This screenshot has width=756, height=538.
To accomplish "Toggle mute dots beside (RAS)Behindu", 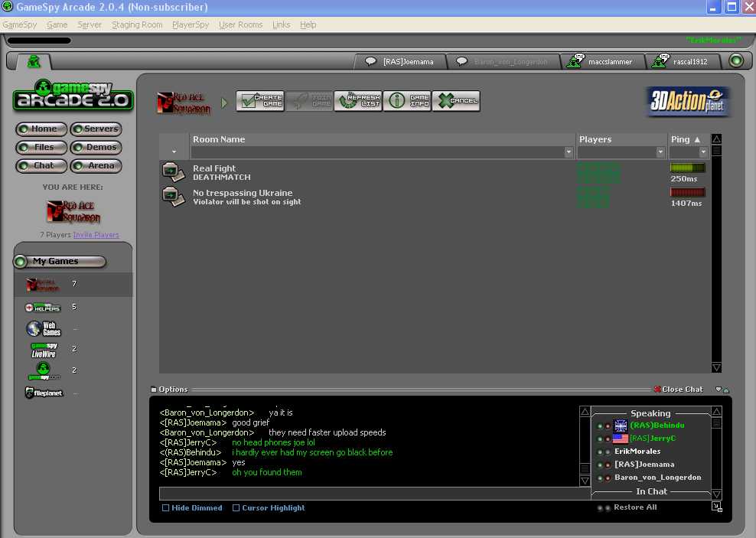I will tap(604, 426).
